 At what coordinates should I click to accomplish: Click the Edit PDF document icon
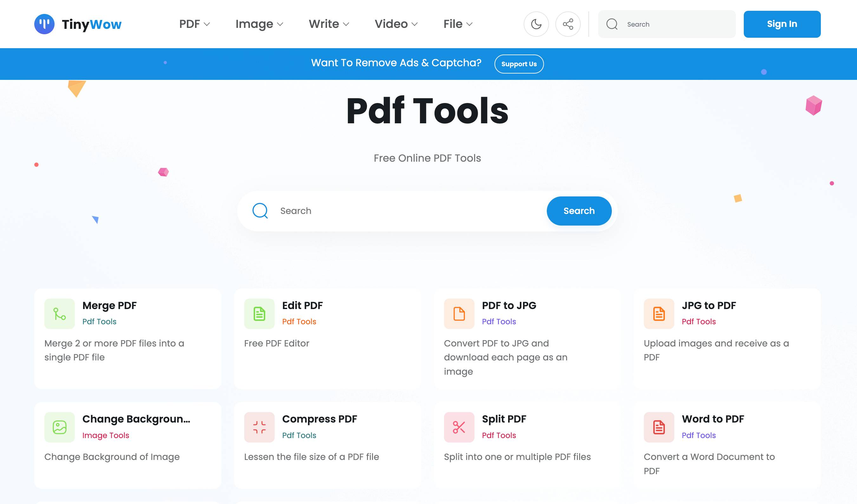point(259,314)
